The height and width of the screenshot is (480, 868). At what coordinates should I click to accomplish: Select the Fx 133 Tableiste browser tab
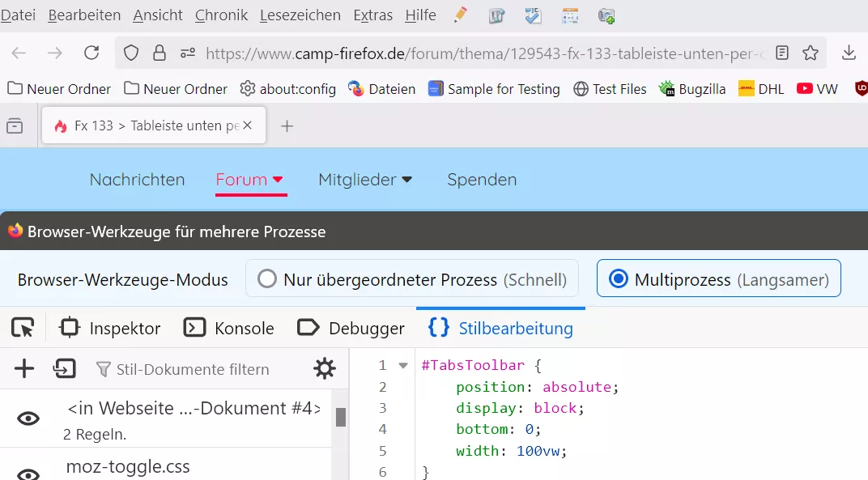[154, 125]
